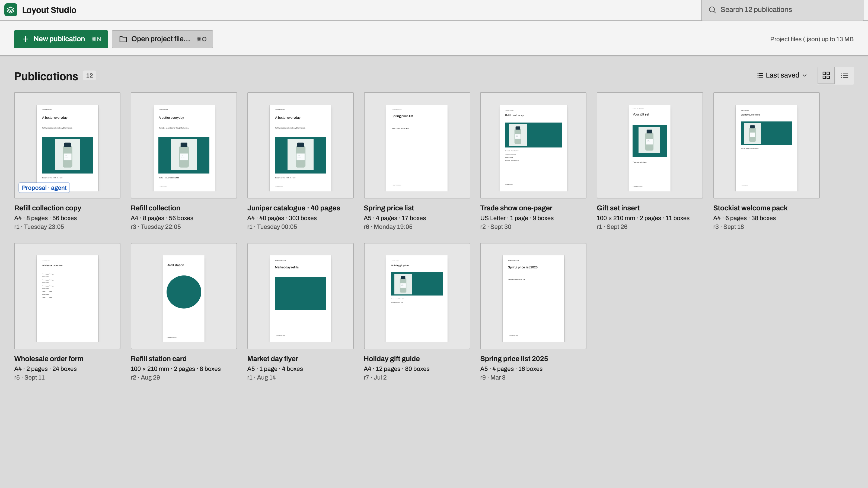Click 'A5 · 4 pages · 17 boxes' text

[395, 218]
